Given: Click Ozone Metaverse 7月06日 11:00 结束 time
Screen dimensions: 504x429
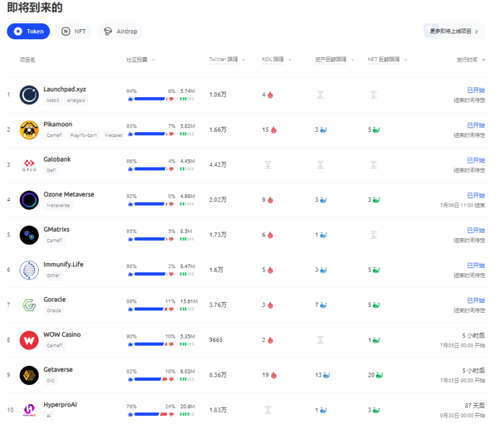Looking at the screenshot, I should (462, 205).
